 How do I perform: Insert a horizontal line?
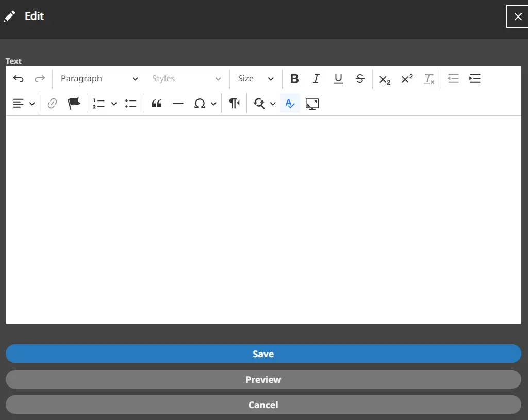coord(178,104)
